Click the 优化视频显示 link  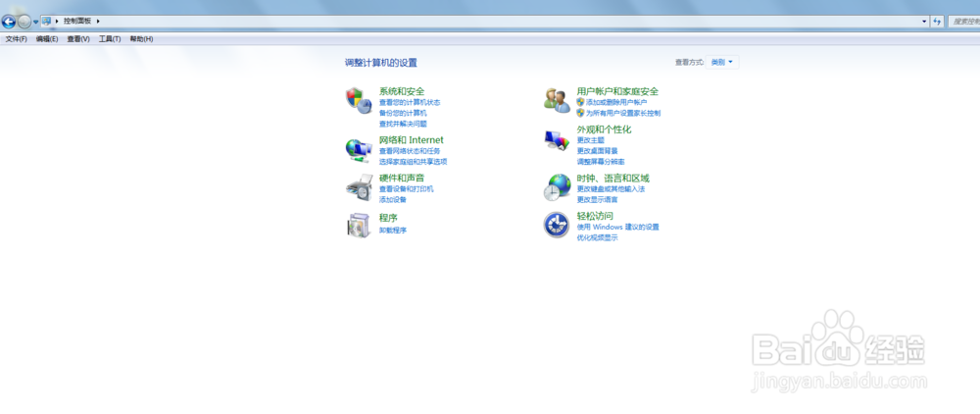coord(597,237)
